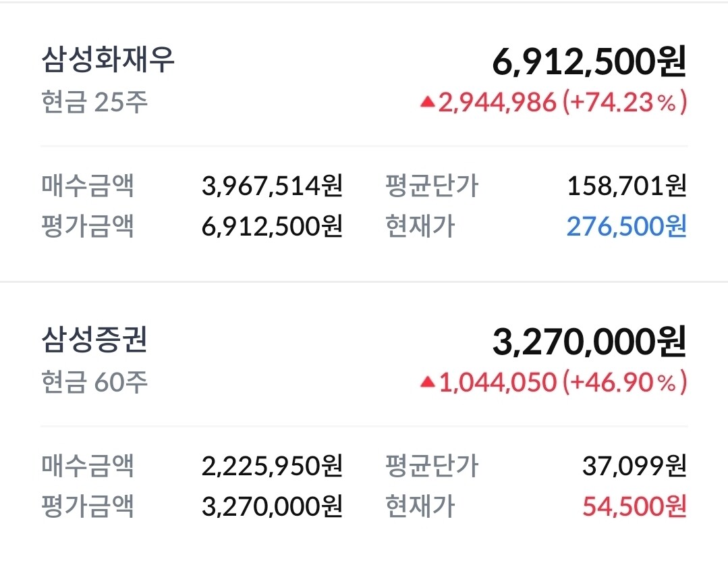
Task: Select 현재가 label in 삼성증권 card
Action: pyautogui.click(x=420, y=506)
